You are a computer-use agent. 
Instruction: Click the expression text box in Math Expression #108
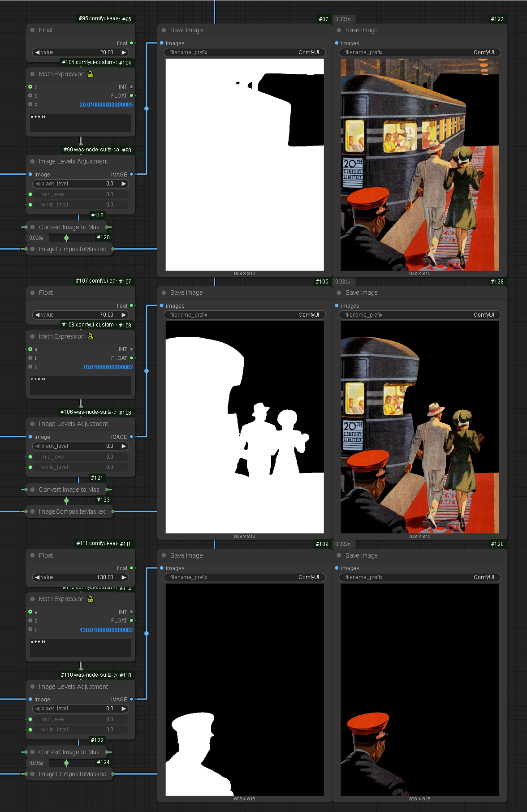pyautogui.click(x=81, y=385)
